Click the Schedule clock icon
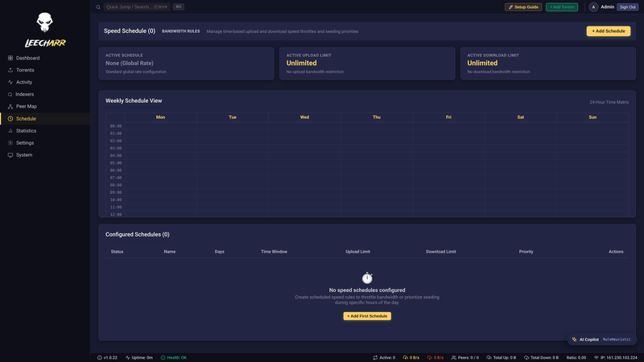 pyautogui.click(x=10, y=118)
